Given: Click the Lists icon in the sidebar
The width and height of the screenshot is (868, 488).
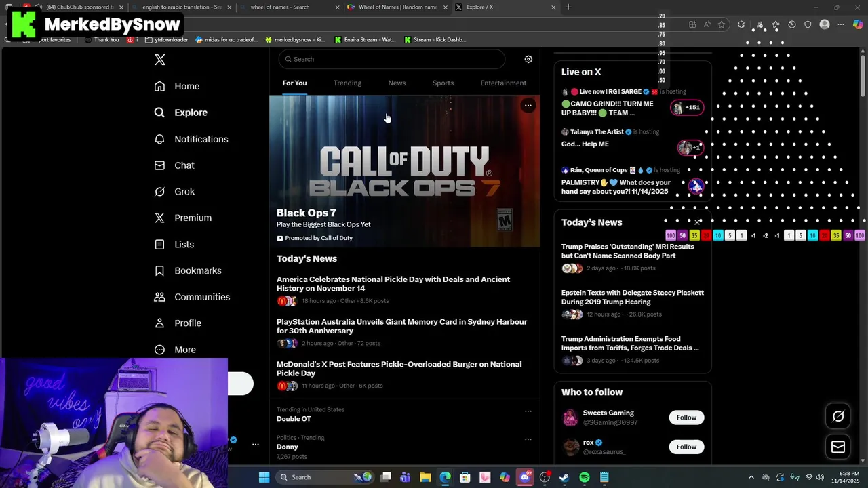Looking at the screenshot, I should (x=159, y=244).
